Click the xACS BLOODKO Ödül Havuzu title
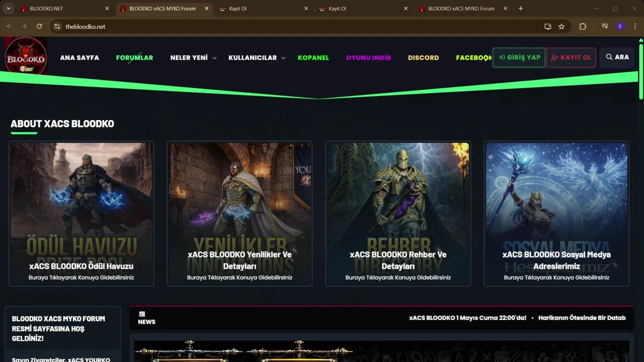The height and width of the screenshot is (362, 644). [x=81, y=266]
